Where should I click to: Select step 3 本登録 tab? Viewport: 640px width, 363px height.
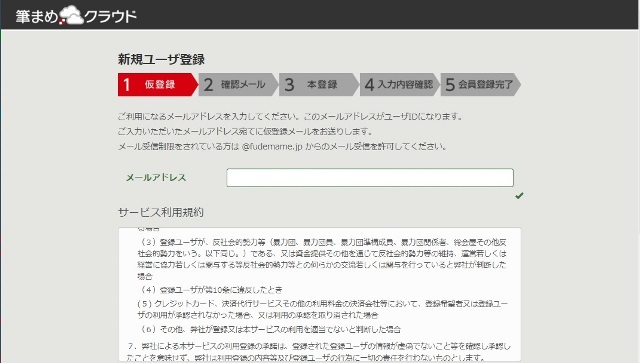click(x=319, y=85)
